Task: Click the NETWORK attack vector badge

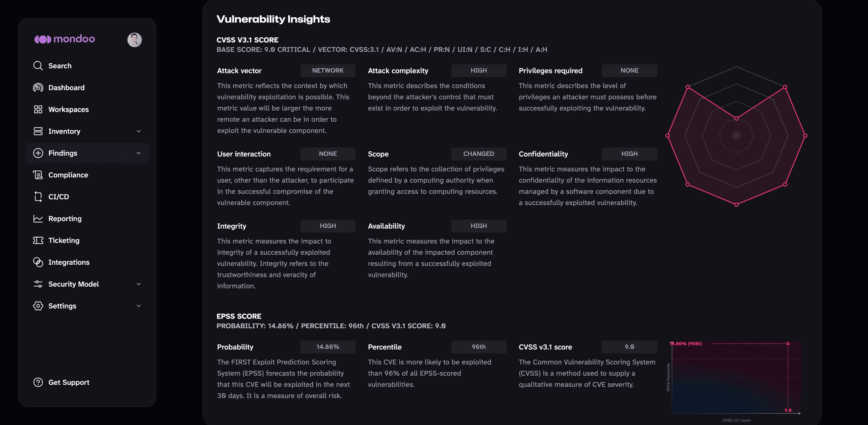Action: pos(328,70)
